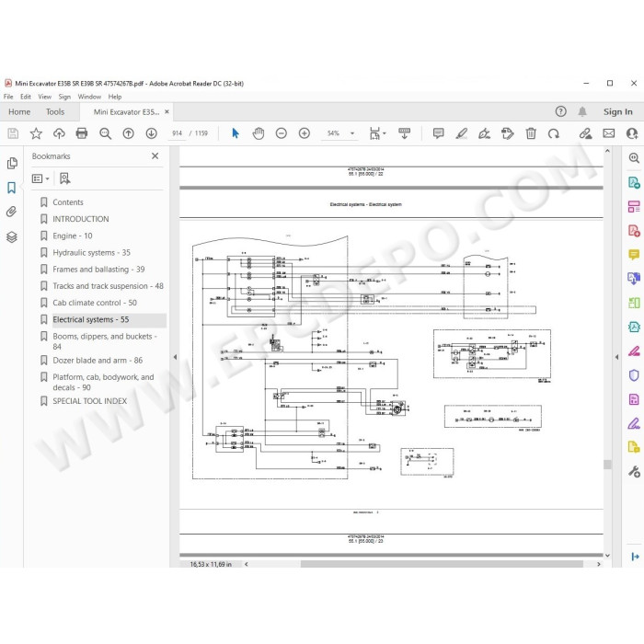Close the Bookmarks panel
Viewport: 644px width, 644px height.
coord(155,155)
